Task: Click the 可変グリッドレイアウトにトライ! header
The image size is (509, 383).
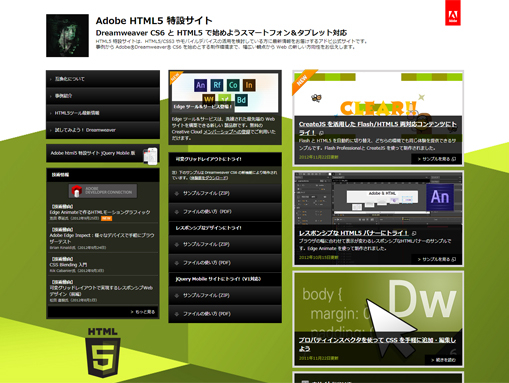Action: pos(225,159)
